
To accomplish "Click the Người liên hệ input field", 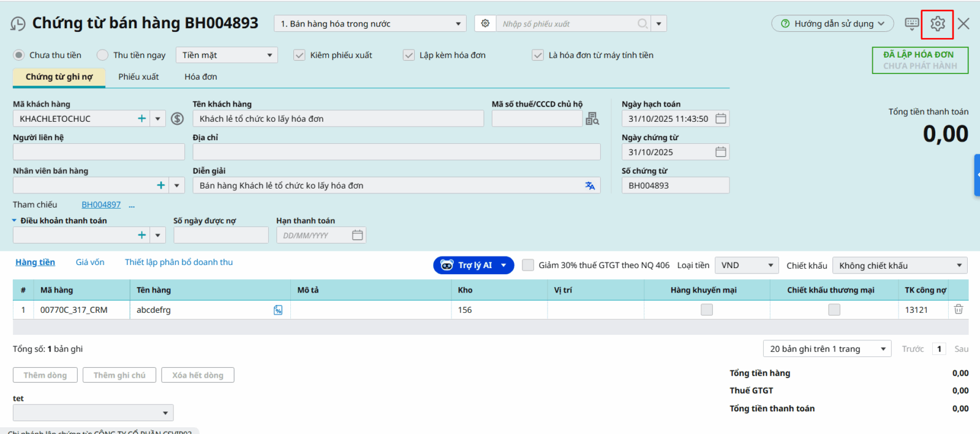I will click(99, 152).
